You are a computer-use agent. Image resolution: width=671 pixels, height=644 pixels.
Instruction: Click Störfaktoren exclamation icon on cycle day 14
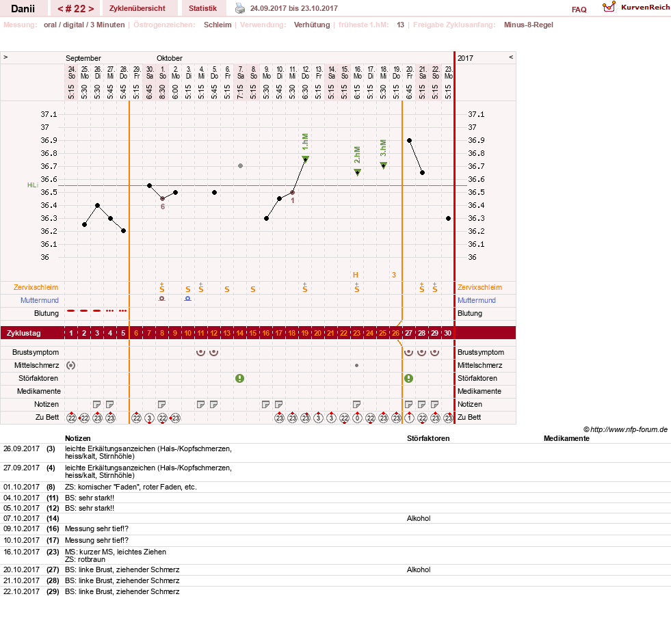[239, 379]
